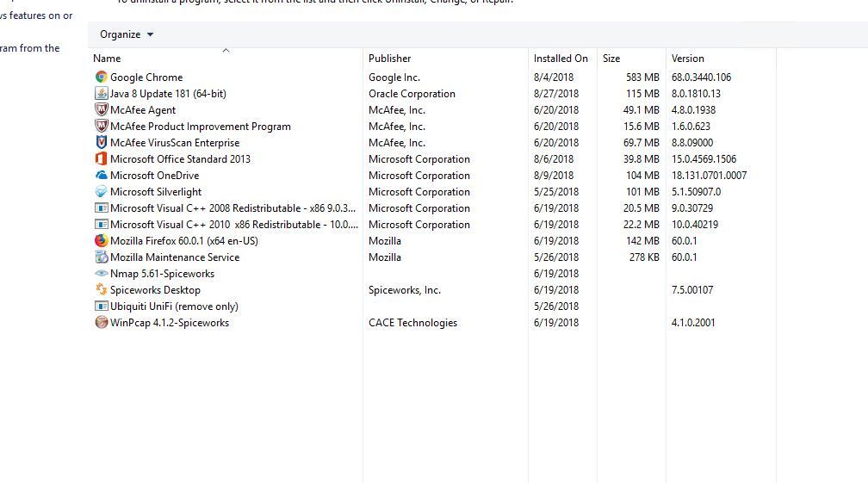Image resolution: width=868 pixels, height=483 pixels.
Task: Click the Google Chrome icon in list
Action: click(x=102, y=77)
